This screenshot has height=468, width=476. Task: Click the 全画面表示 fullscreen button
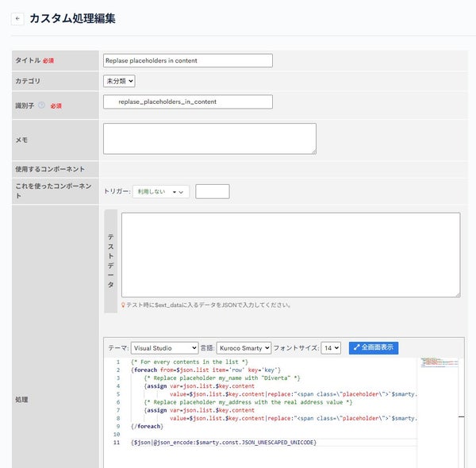tap(374, 347)
